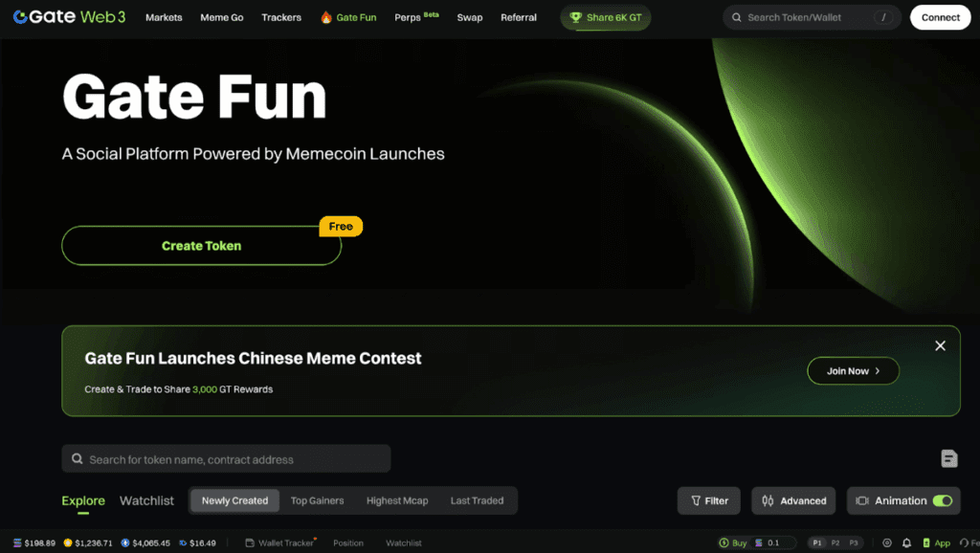Click the notification bell icon in status bar
The image size is (980, 553).
pos(906,543)
